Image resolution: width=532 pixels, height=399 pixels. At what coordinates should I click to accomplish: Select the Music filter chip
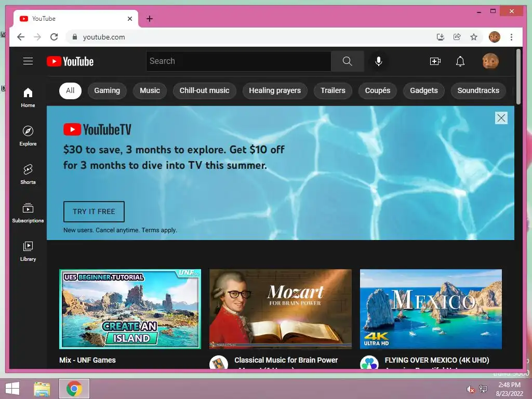point(150,90)
